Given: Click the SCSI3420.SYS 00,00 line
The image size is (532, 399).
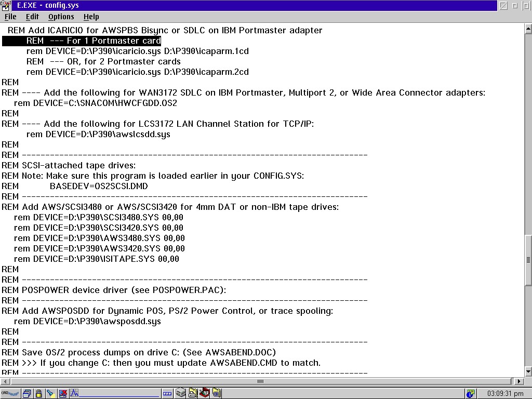Looking at the screenshot, I should (x=98, y=228).
